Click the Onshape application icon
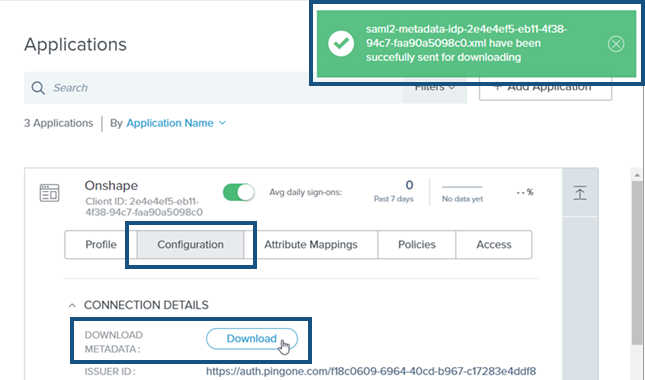Screen dimensions: 645x380 [x=49, y=193]
